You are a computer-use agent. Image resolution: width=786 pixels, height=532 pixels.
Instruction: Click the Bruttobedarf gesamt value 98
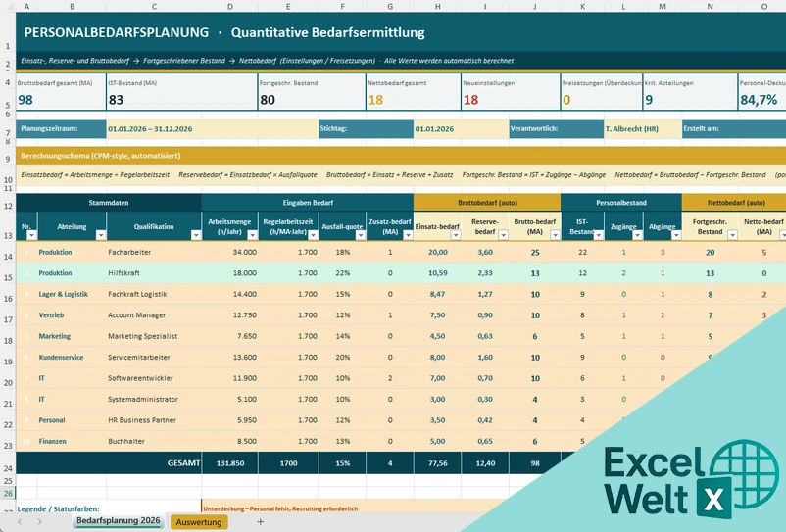pyautogui.click(x=25, y=100)
